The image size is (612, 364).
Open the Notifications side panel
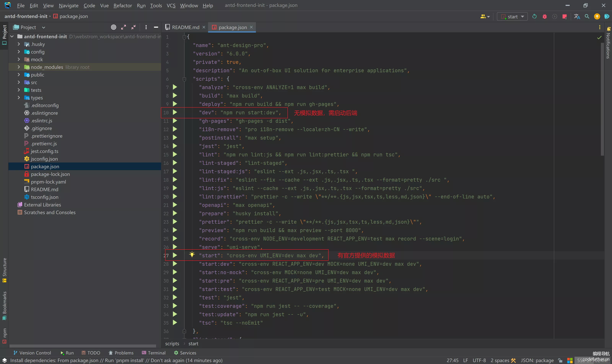[608, 43]
